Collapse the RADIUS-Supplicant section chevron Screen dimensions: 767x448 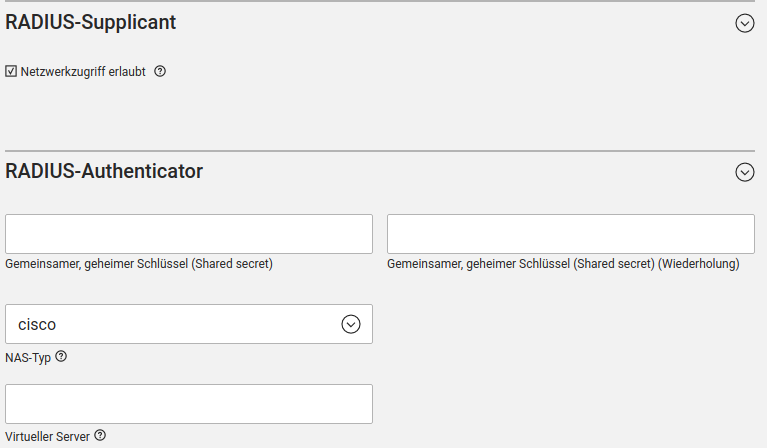point(744,23)
